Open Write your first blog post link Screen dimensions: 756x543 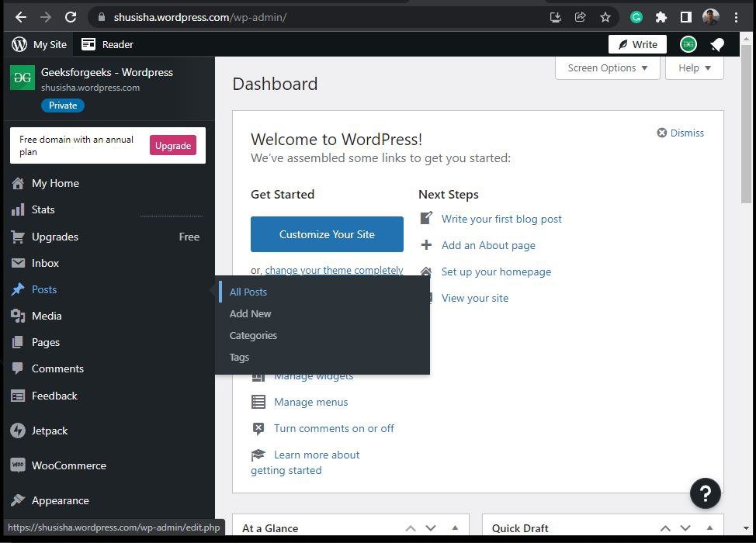tap(501, 219)
